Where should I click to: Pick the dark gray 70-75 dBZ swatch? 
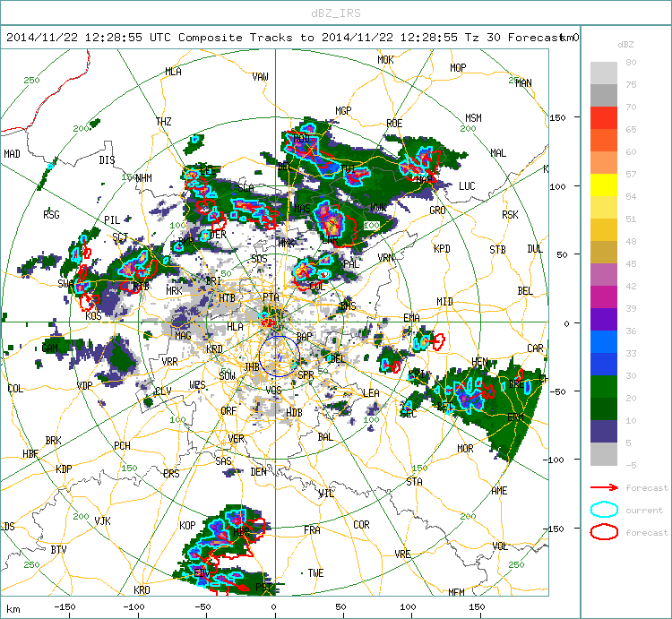point(603,96)
